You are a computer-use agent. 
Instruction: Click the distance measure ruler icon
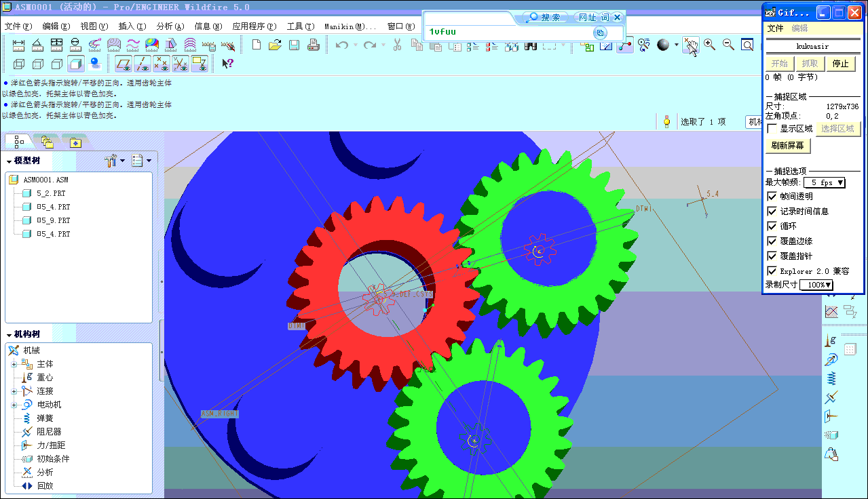tap(19, 45)
